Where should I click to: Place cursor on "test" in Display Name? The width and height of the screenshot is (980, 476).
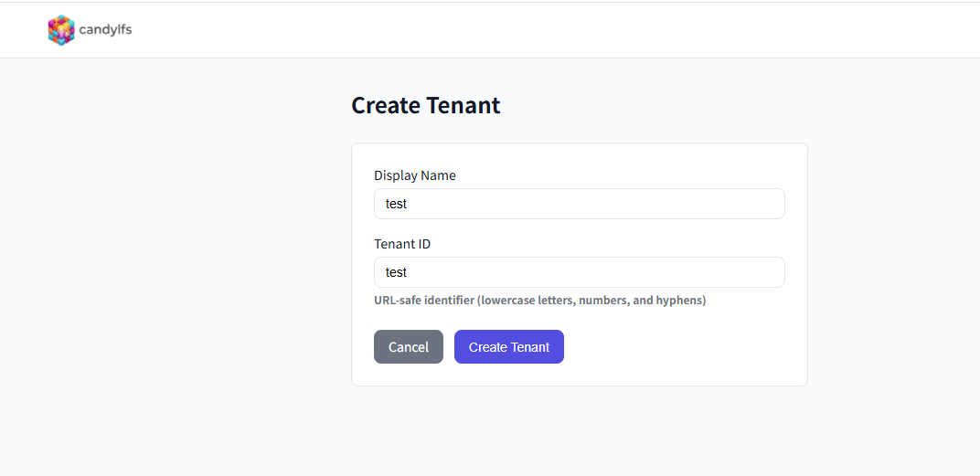click(396, 204)
